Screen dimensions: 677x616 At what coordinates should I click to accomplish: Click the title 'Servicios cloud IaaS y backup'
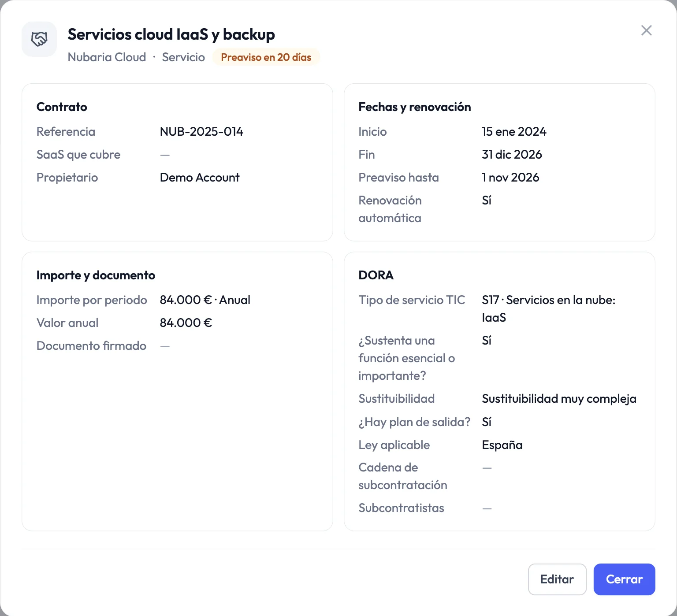point(171,34)
